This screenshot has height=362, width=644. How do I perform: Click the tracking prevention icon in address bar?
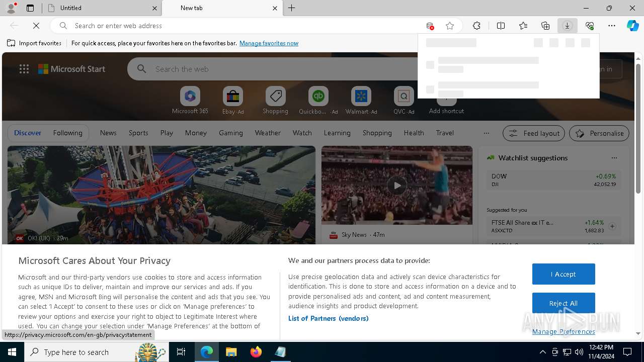[x=430, y=26]
